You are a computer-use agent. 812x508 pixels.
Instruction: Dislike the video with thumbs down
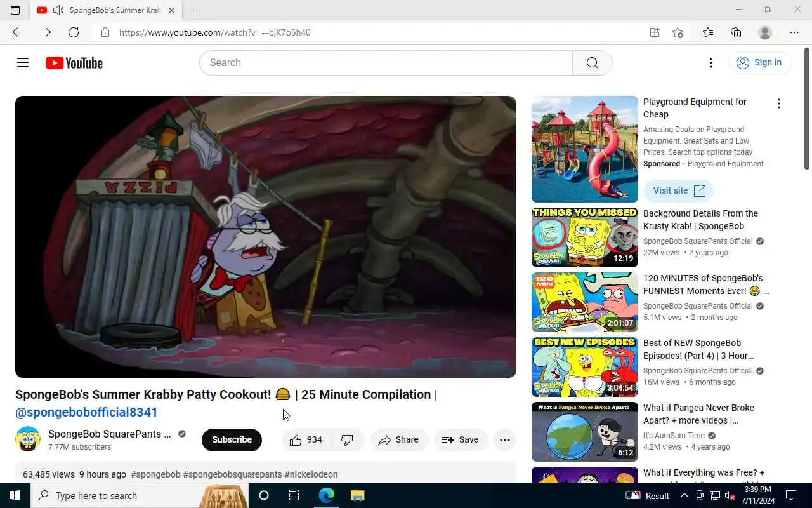coord(348,439)
